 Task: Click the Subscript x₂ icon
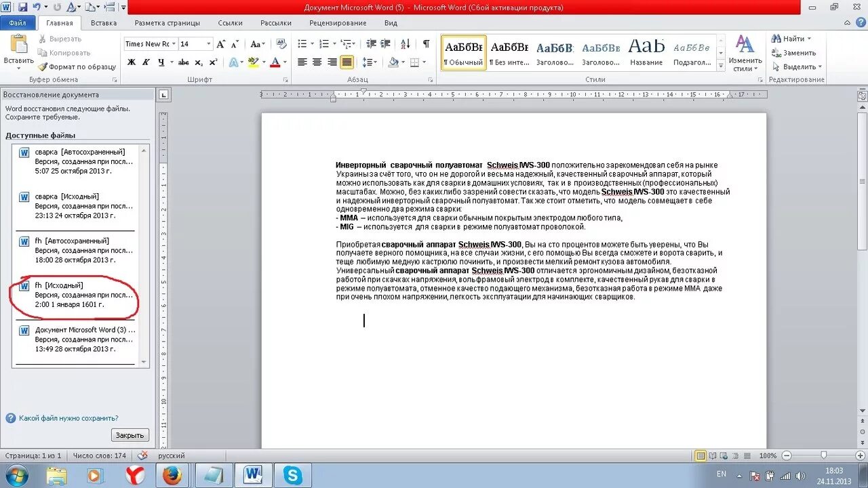(199, 62)
